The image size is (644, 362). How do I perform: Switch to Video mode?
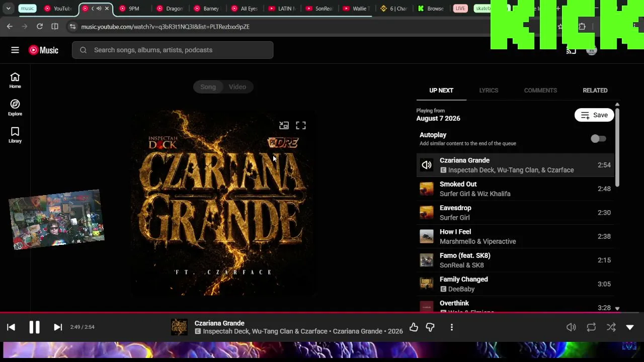[237, 87]
